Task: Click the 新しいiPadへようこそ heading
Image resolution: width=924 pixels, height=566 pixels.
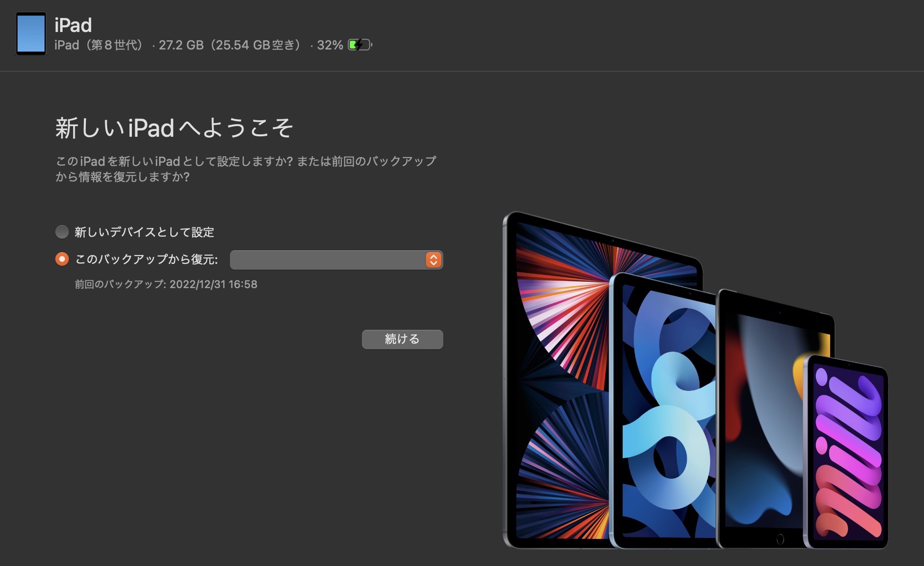Action: click(174, 128)
